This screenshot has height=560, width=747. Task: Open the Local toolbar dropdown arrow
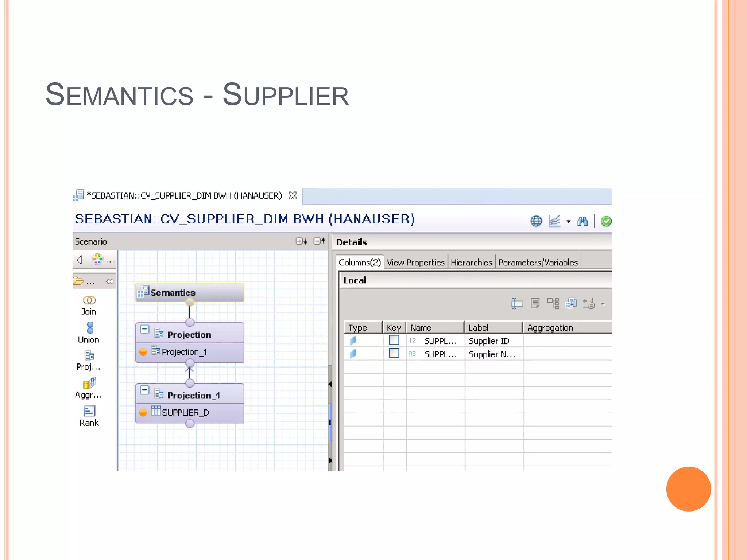(603, 304)
